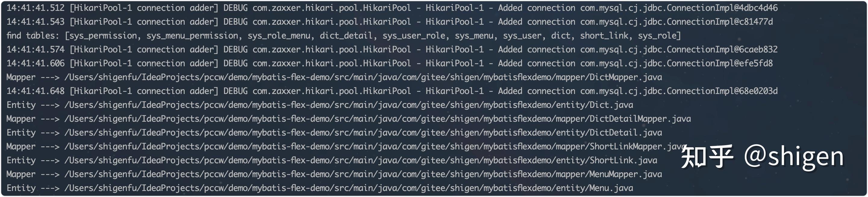Select short_link in the found tables

(x=604, y=36)
